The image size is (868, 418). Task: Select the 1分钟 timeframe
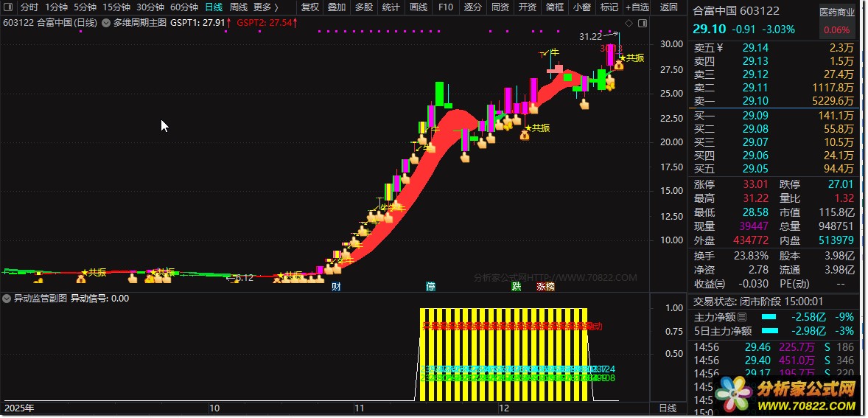[57, 7]
